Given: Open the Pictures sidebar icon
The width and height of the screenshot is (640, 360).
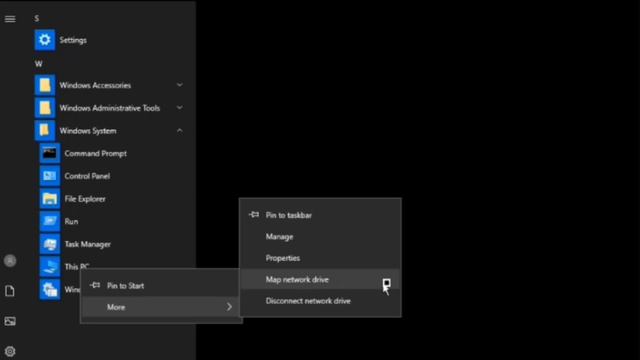Looking at the screenshot, I should (x=10, y=322).
